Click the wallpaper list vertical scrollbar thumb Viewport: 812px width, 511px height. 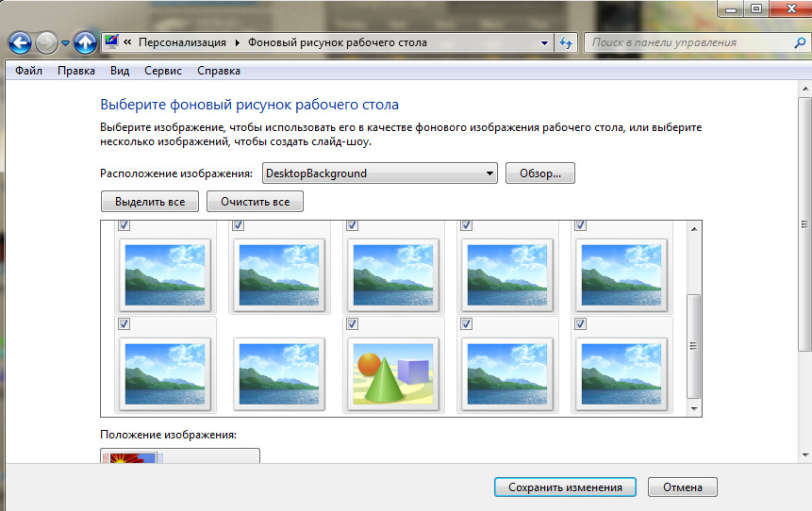[695, 344]
